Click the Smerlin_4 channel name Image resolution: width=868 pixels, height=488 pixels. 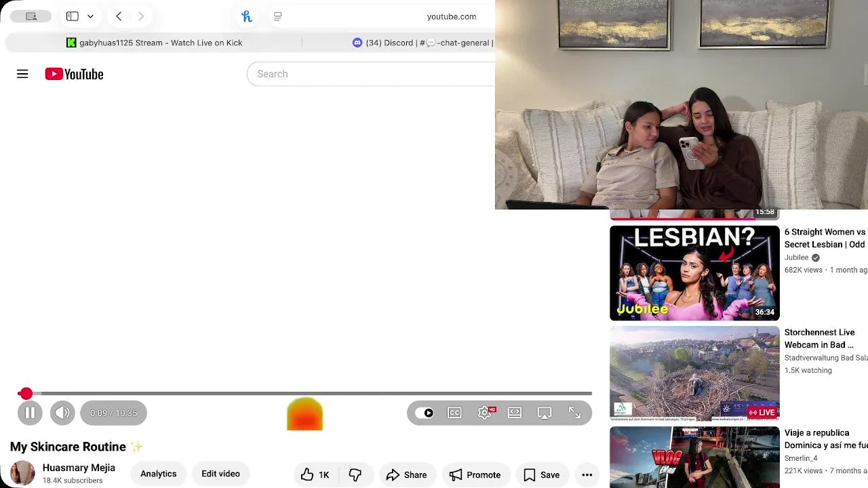click(801, 458)
